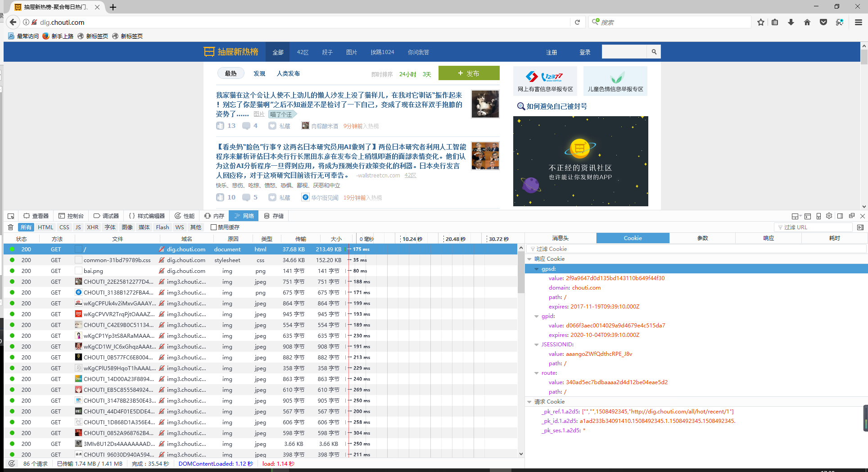The image size is (868, 472).
Task: Open the bookmarks list icon
Action: click(775, 22)
